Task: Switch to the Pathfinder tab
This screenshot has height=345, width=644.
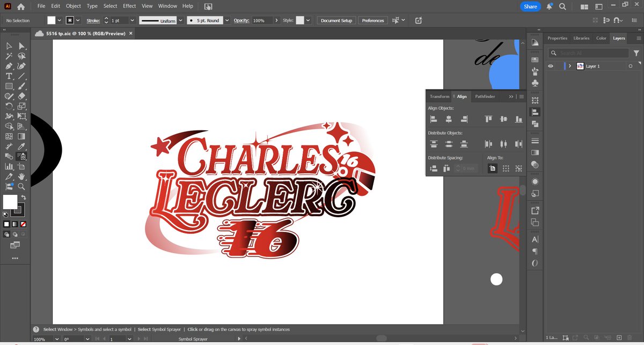Action: pos(485,97)
